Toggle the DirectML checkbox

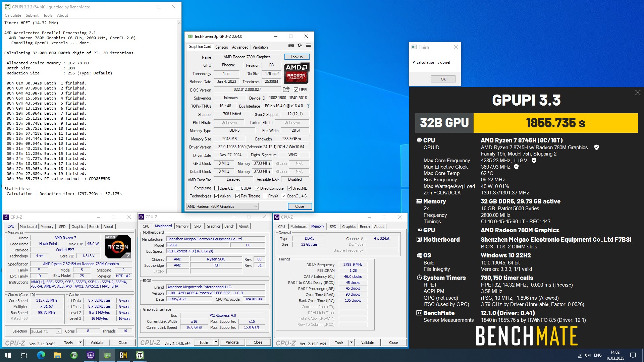(x=289, y=188)
